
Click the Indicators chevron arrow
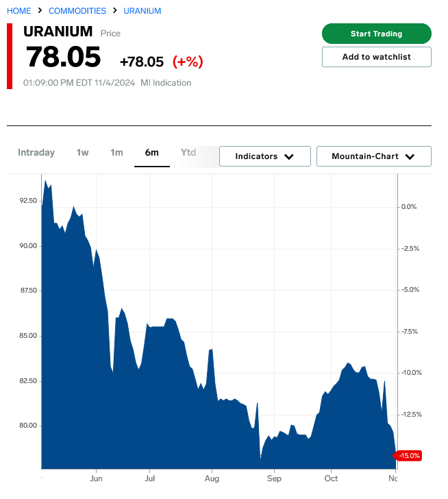tap(289, 156)
